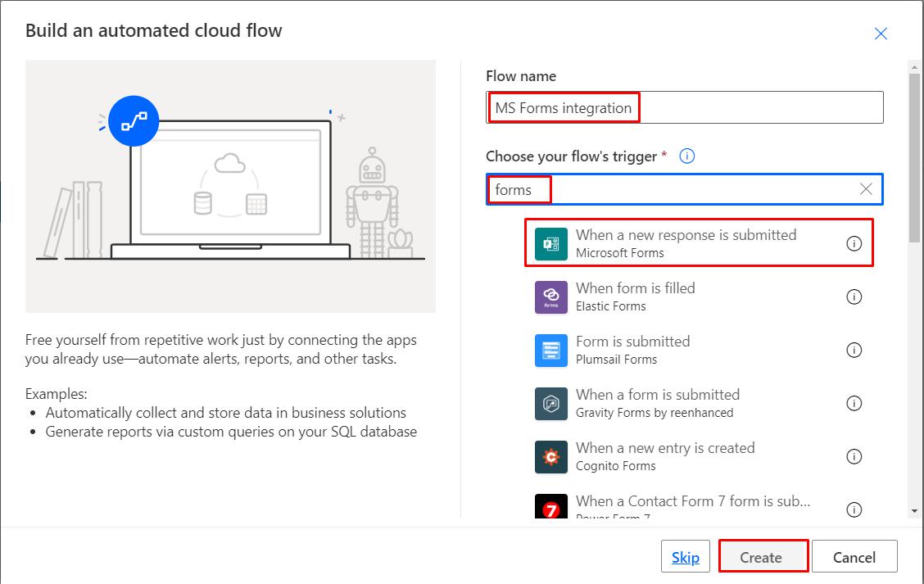Click the Power Form 7 connector icon
Image resolution: width=924 pixels, height=584 pixels.
point(550,506)
